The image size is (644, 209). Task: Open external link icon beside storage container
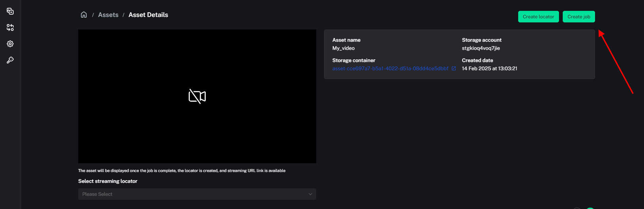(454, 69)
